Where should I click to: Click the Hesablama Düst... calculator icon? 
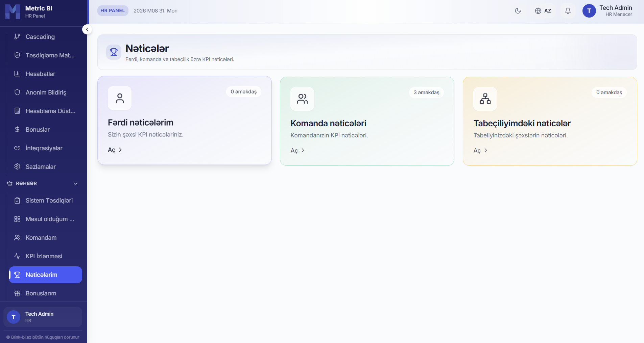[17, 111]
